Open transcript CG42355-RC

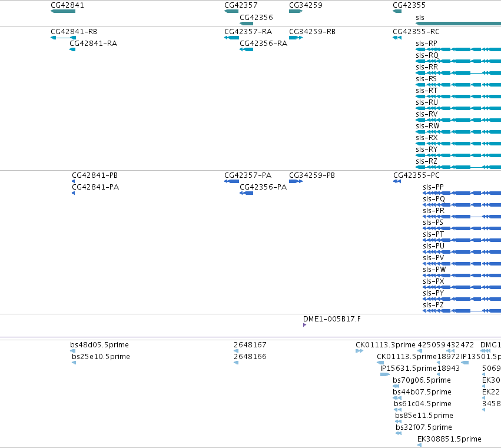pyautogui.click(x=397, y=38)
